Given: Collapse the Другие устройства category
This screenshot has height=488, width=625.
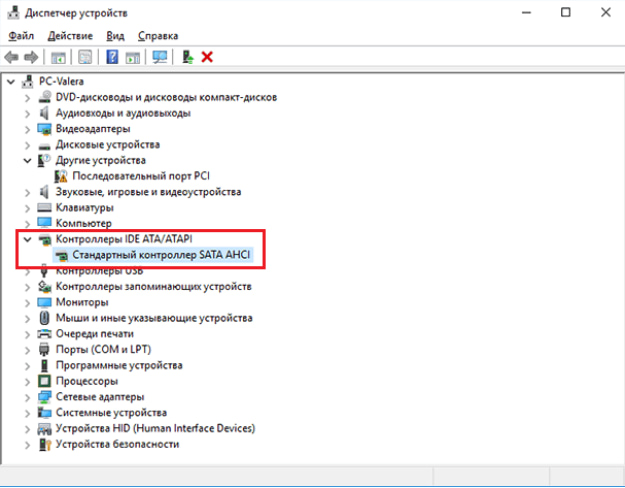Looking at the screenshot, I should tap(27, 160).
